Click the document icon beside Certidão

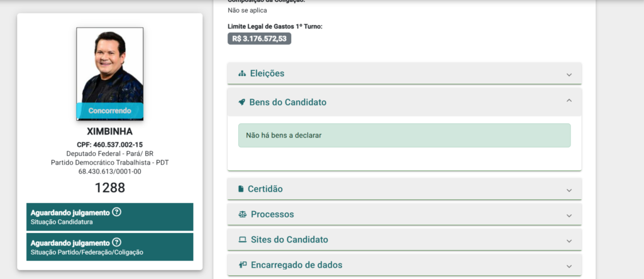pyautogui.click(x=241, y=189)
